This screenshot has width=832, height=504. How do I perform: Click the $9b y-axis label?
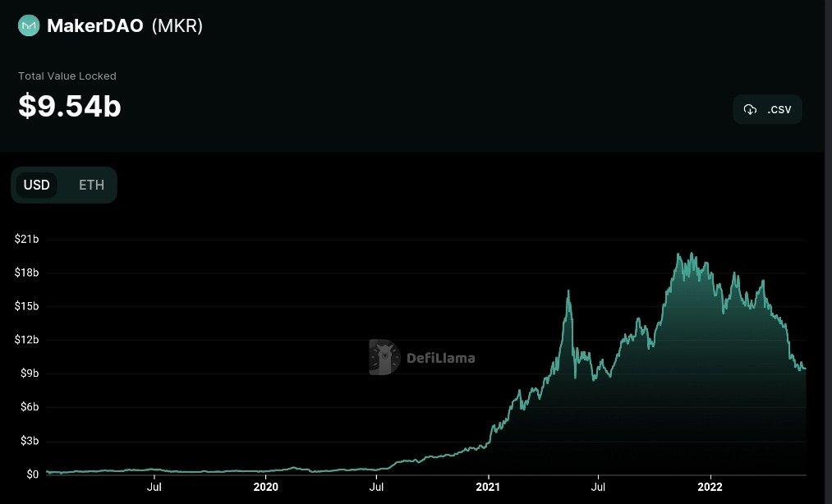pyautogui.click(x=30, y=373)
